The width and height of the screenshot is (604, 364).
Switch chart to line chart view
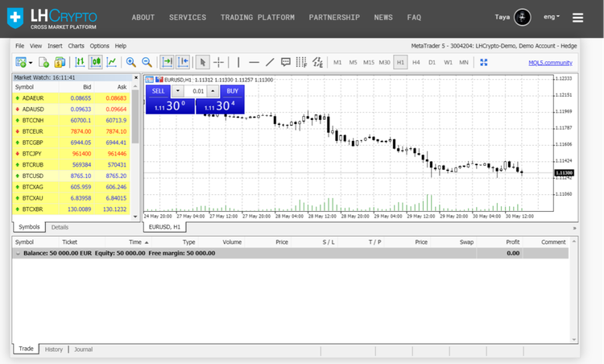[111, 62]
